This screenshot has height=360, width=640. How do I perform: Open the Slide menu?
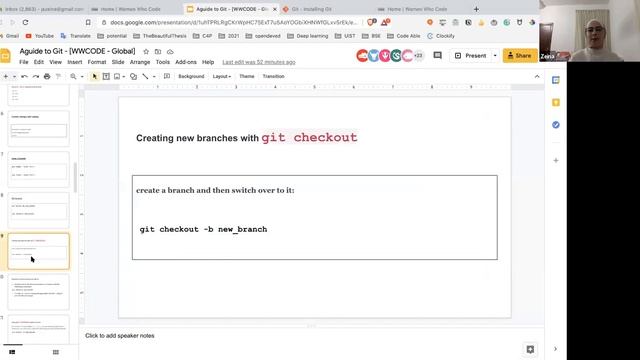pyautogui.click(x=118, y=62)
